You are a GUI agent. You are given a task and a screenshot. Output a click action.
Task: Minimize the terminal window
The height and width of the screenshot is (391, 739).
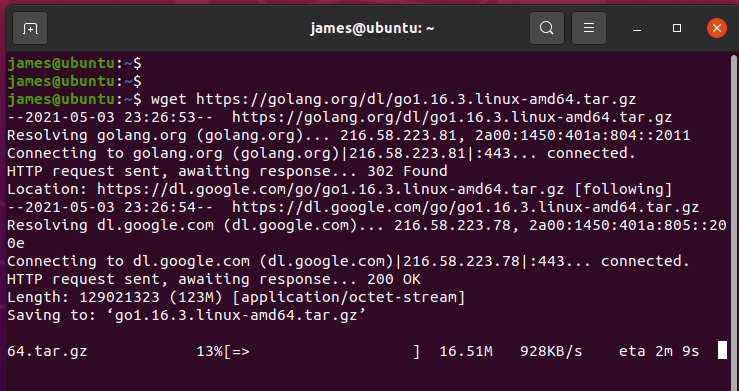[637, 29]
